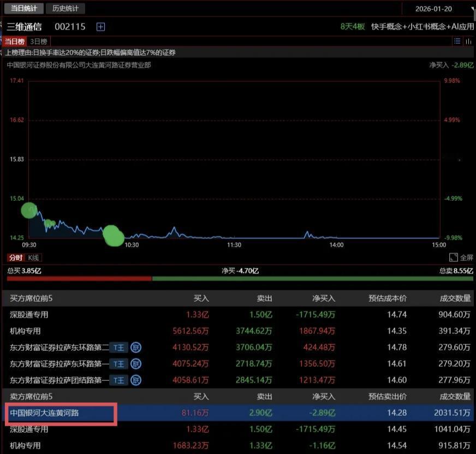Click the red 总买 portion of the bar
Screen dimensions: 476x454
point(79,279)
